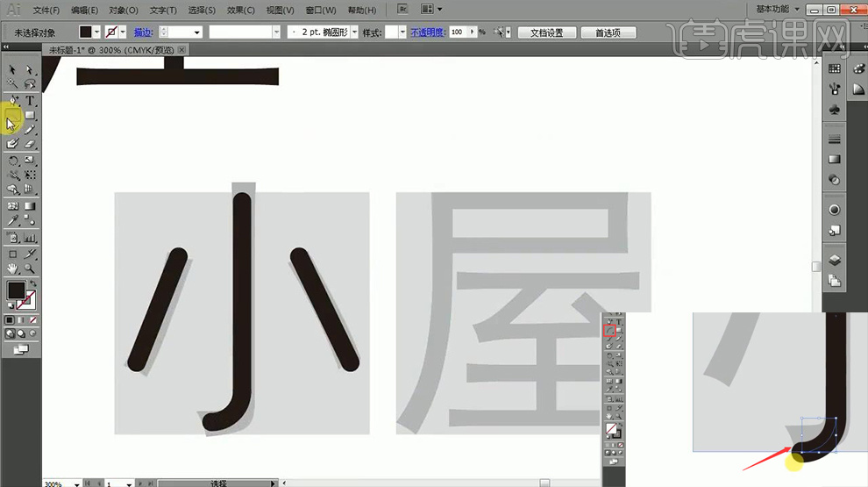Click the 首选项 button
The image size is (868, 487).
coord(608,32)
